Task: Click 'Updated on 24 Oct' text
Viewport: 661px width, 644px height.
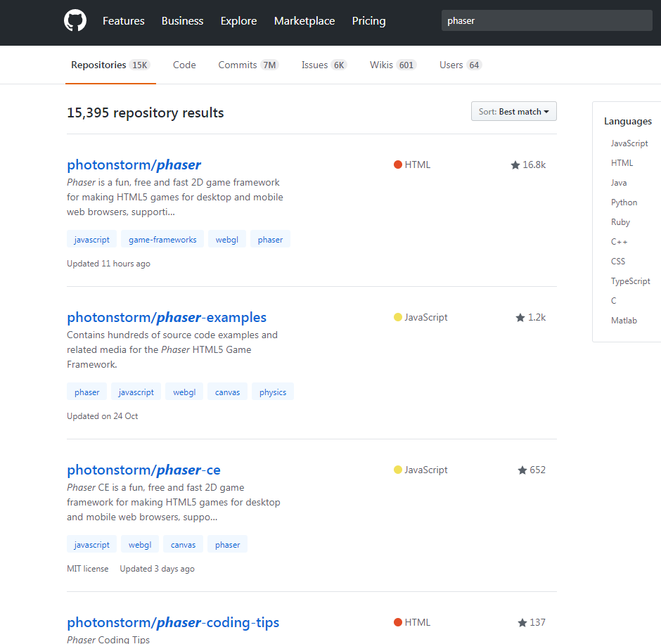Action: point(103,416)
